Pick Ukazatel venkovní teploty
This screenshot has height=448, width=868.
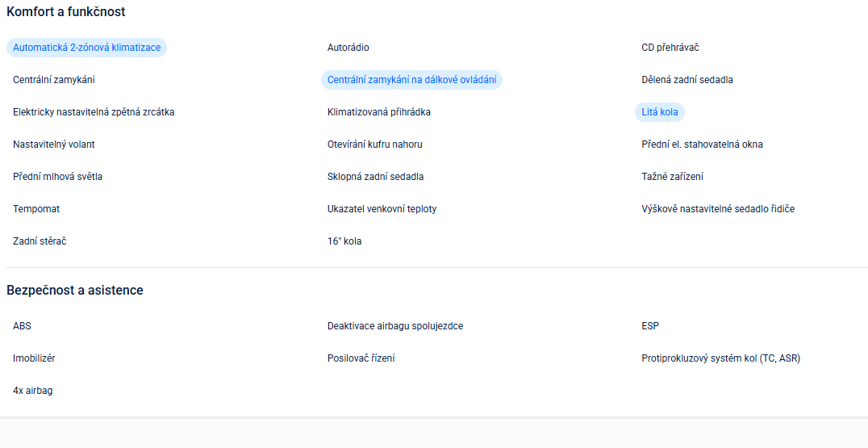382,209
